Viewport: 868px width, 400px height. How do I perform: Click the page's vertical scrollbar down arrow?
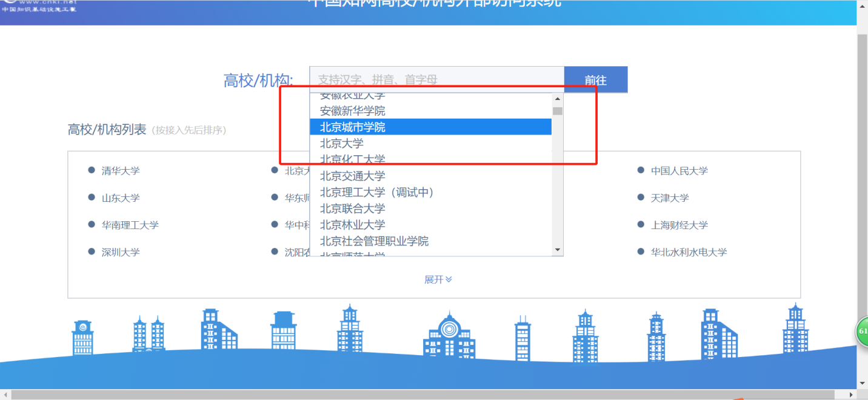pos(863,383)
